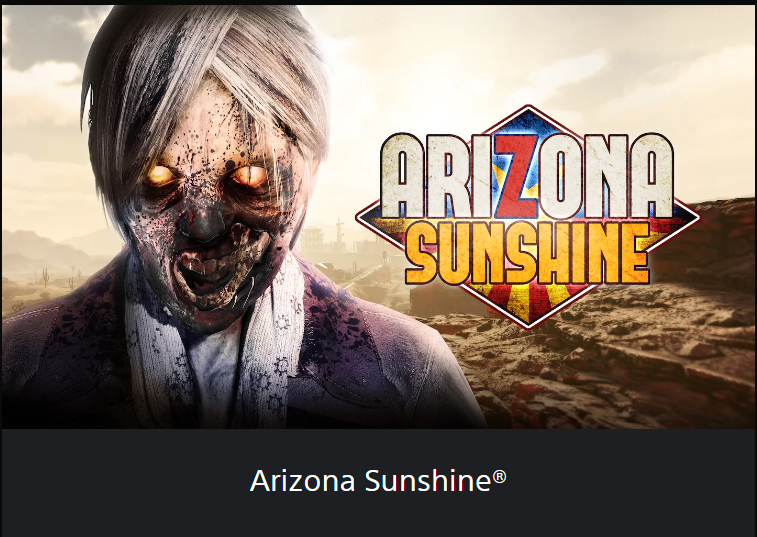Image resolution: width=757 pixels, height=537 pixels.
Task: Click the dark caption bar below the artwork
Action: (x=378, y=483)
